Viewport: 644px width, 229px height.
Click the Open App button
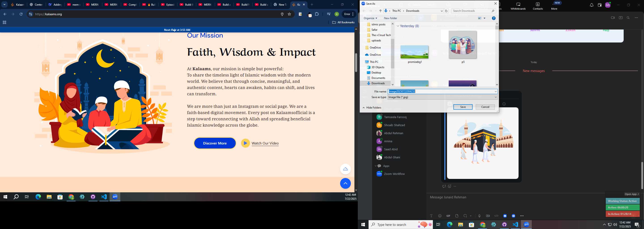631,194
